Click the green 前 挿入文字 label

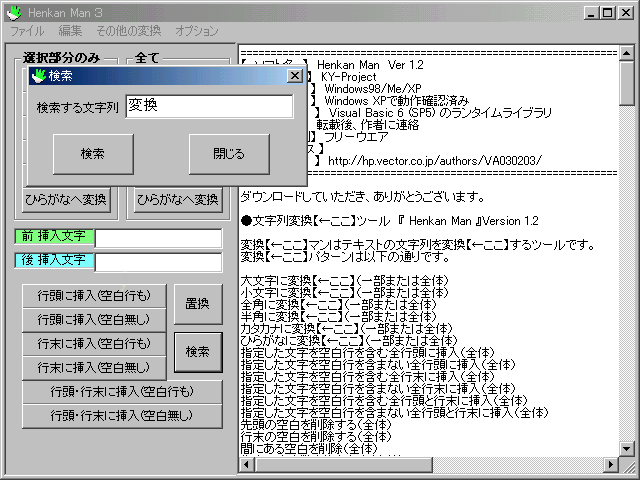pyautogui.click(x=54, y=236)
